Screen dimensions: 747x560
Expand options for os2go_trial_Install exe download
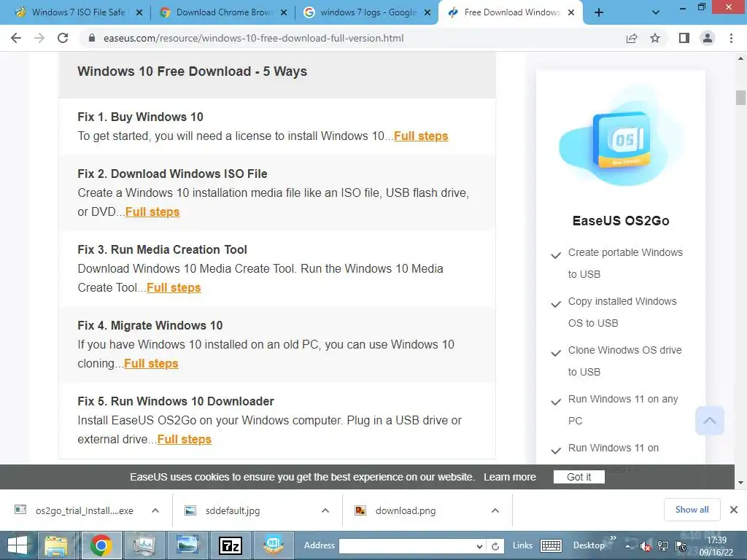pos(155,510)
